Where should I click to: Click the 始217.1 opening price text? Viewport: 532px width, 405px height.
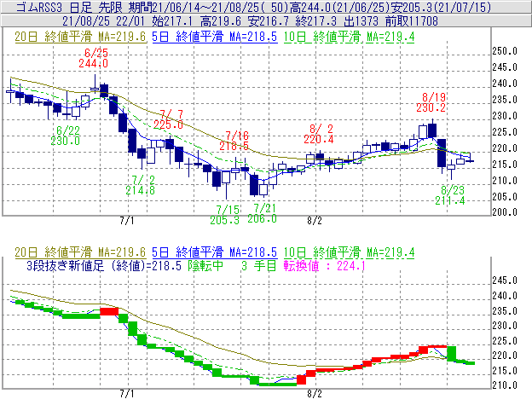tap(171, 21)
